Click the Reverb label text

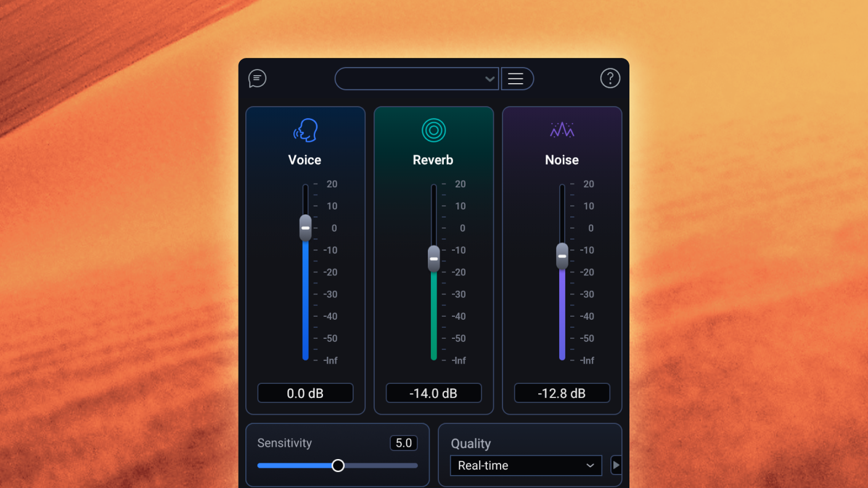433,160
